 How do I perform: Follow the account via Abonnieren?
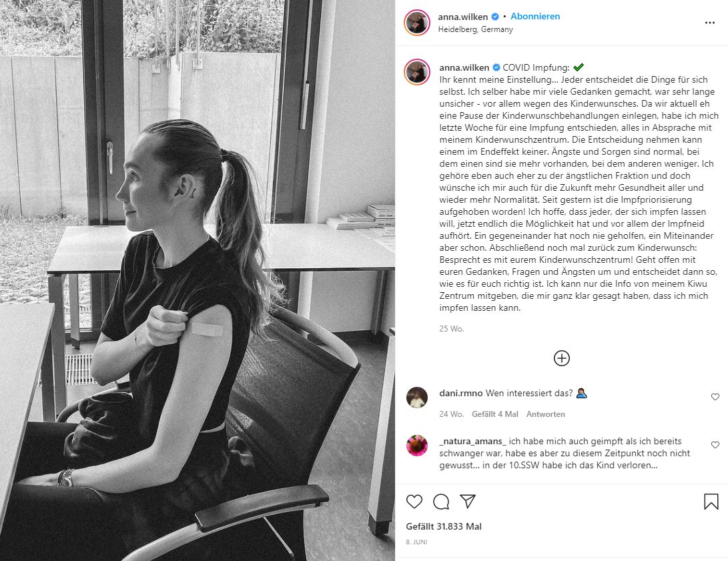[x=535, y=16]
